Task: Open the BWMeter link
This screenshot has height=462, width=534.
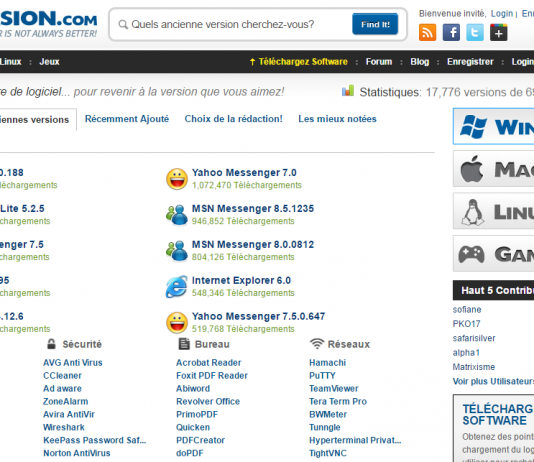Action: click(328, 414)
